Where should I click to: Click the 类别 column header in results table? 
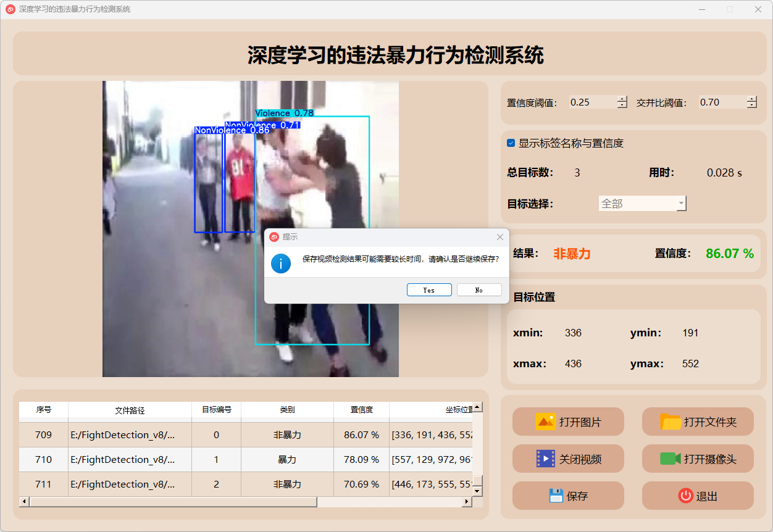point(287,410)
